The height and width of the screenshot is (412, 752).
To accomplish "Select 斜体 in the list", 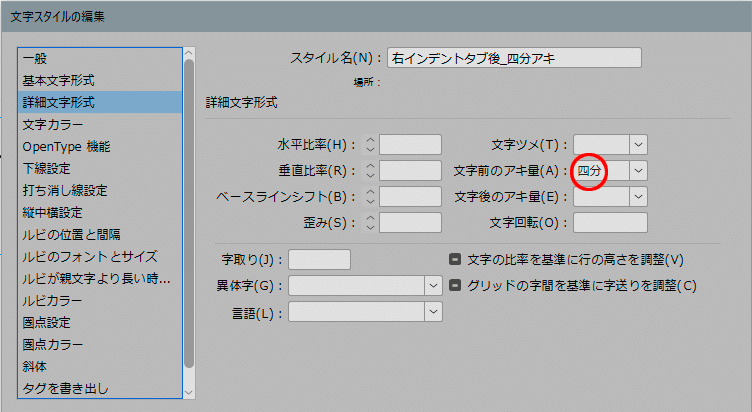I will coord(100,366).
